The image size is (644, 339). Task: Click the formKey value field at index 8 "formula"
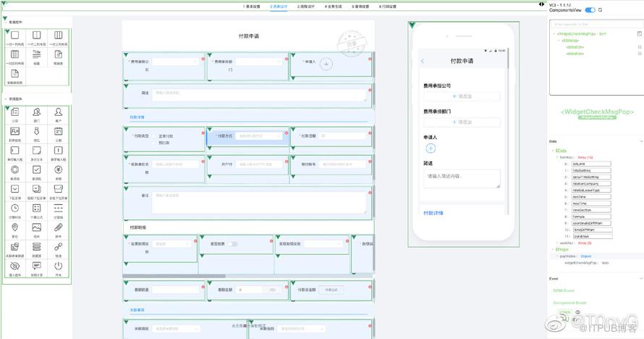click(x=591, y=217)
